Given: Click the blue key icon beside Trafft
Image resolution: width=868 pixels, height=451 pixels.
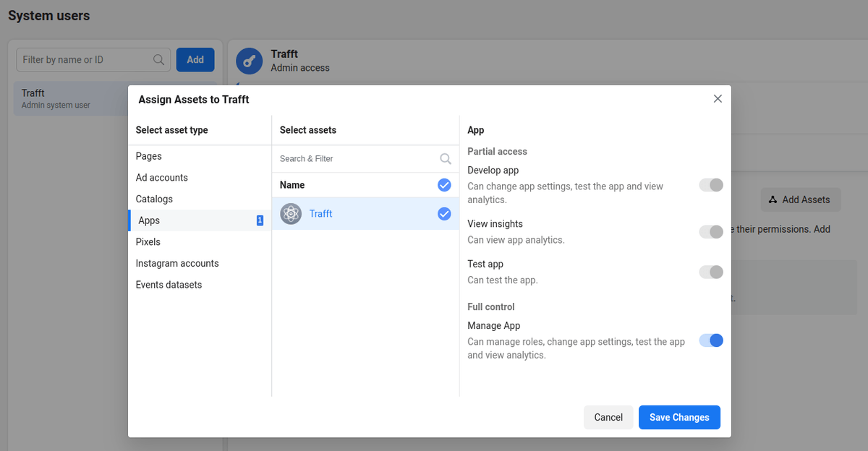Looking at the screenshot, I should 249,61.
